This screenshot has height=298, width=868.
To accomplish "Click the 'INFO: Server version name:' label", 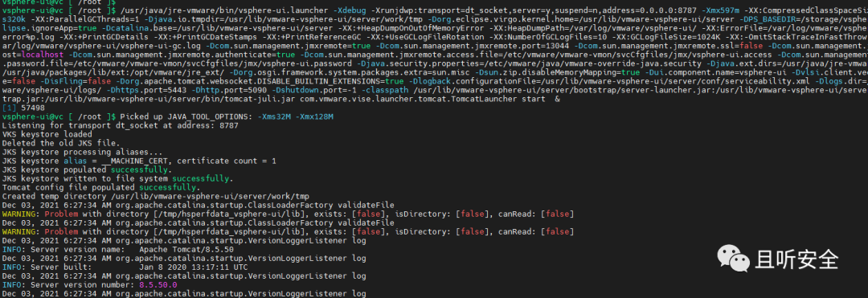I will pyautogui.click(x=63, y=249).
